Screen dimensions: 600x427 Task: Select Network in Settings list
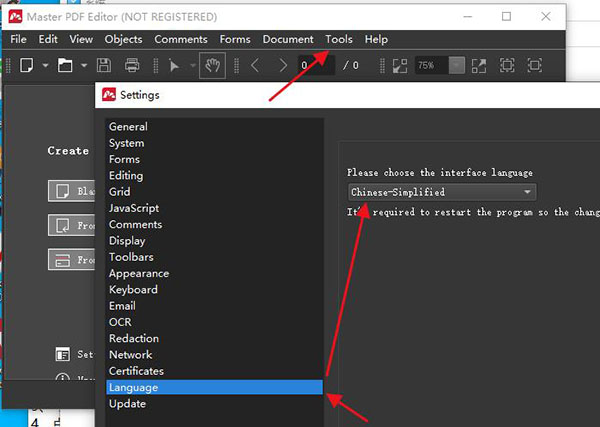pyautogui.click(x=215, y=355)
